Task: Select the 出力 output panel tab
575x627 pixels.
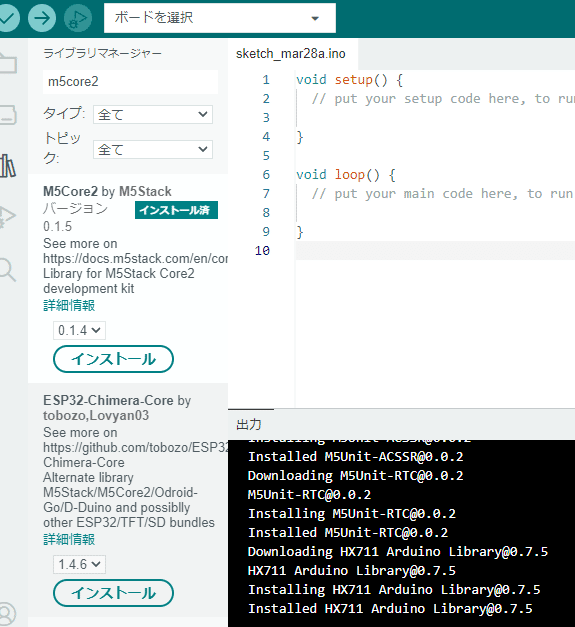Action: 249,425
